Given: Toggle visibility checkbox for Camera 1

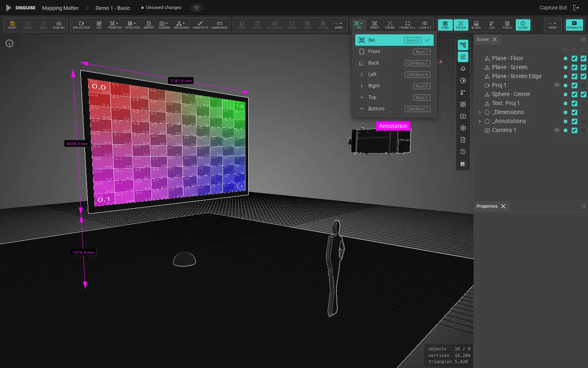Looking at the screenshot, I should click(575, 130).
